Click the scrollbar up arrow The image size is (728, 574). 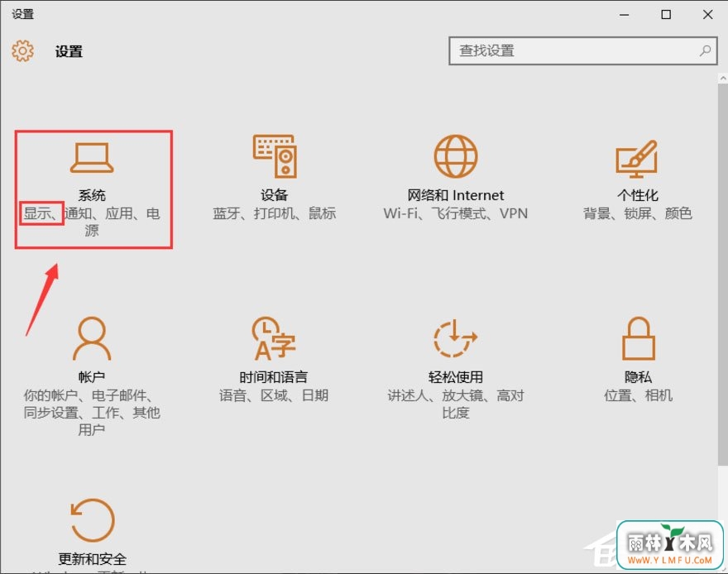[x=723, y=79]
